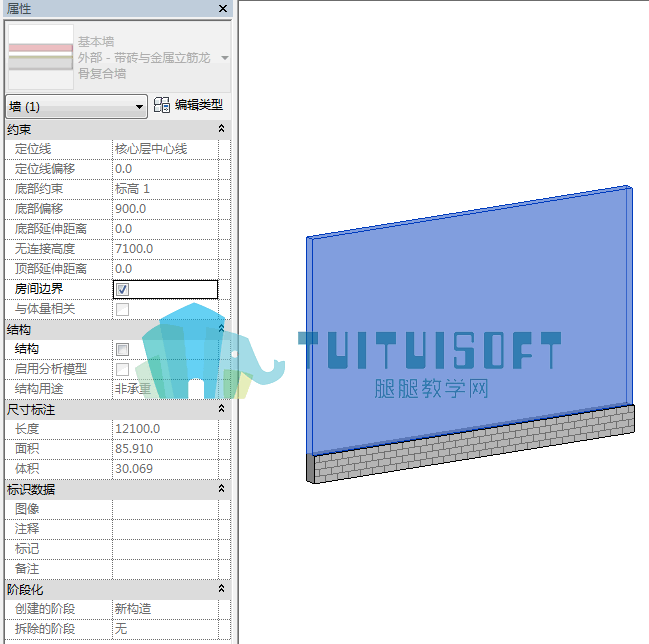Collapse the 尺寸标注 (Dimensions) section
Screen dimensions: 649x644
pyautogui.click(x=221, y=409)
